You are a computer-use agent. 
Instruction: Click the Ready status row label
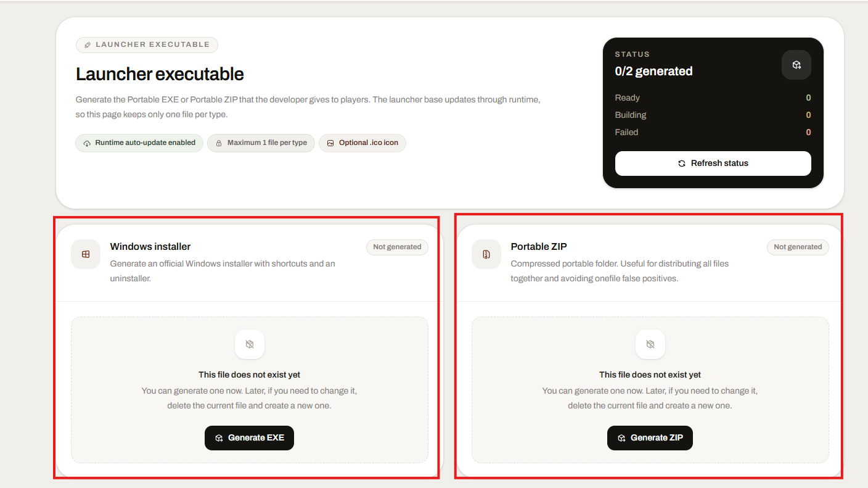pos(628,97)
